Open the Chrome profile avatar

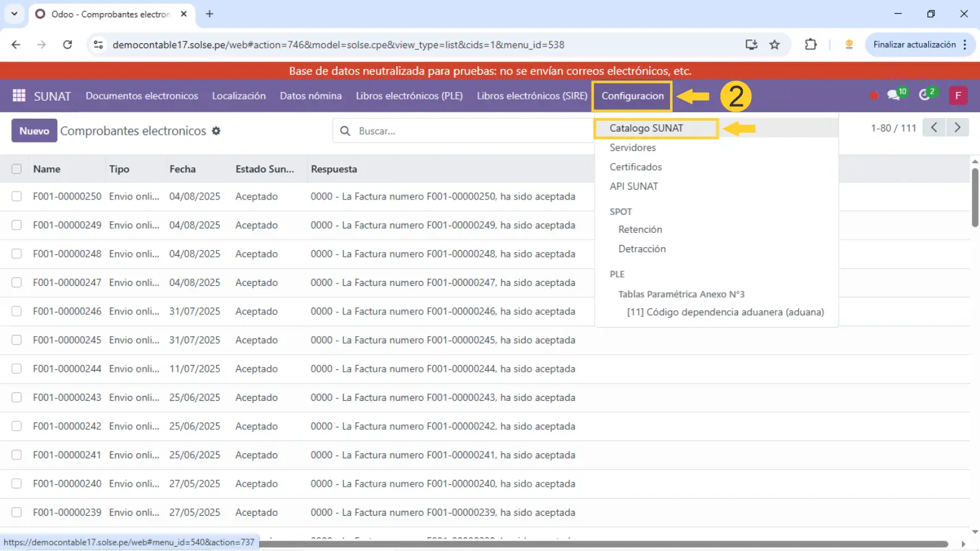click(x=849, y=44)
